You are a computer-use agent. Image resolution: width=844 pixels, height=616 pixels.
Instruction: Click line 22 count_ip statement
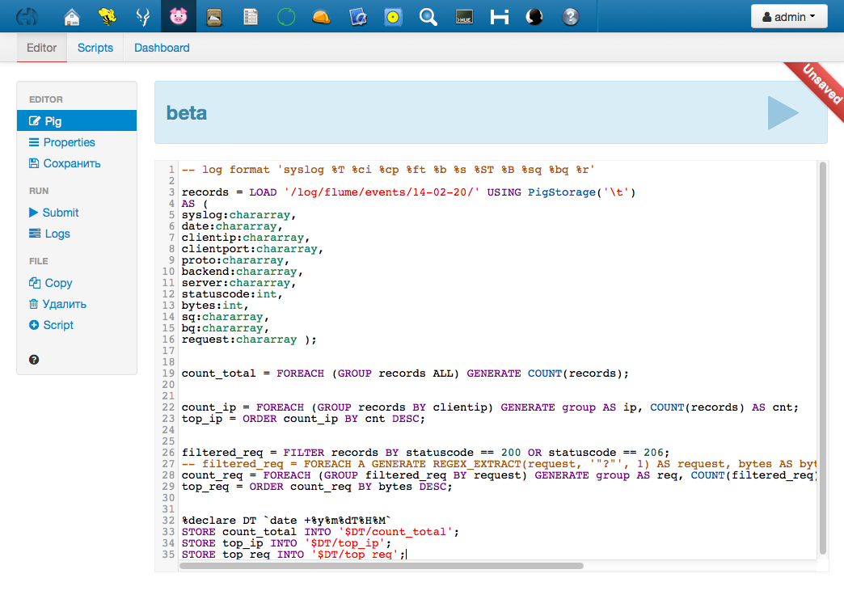click(490, 407)
